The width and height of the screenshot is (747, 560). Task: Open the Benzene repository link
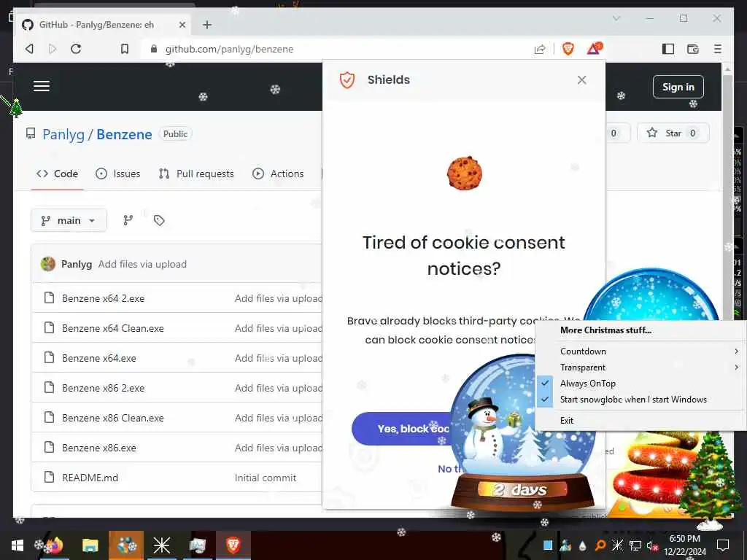click(124, 135)
